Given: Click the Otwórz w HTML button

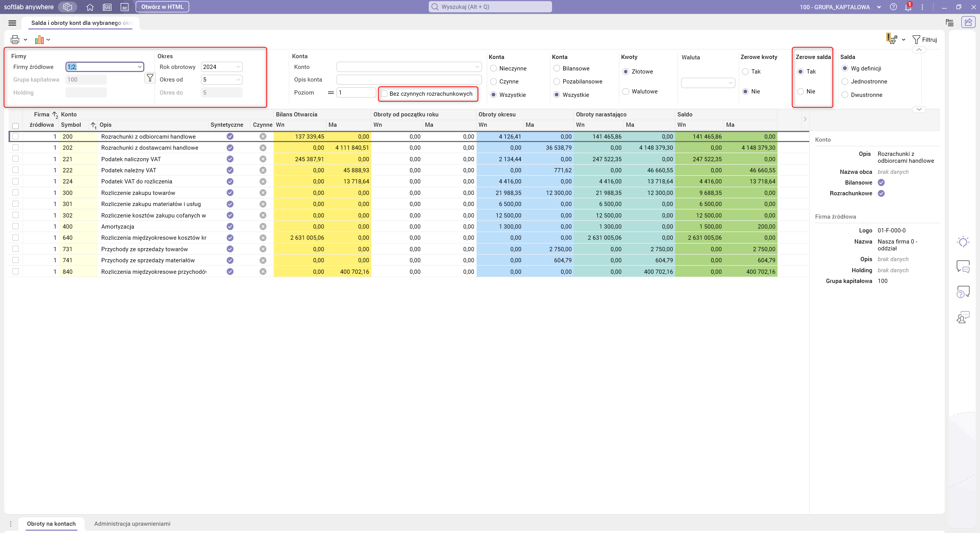Looking at the screenshot, I should point(162,7).
